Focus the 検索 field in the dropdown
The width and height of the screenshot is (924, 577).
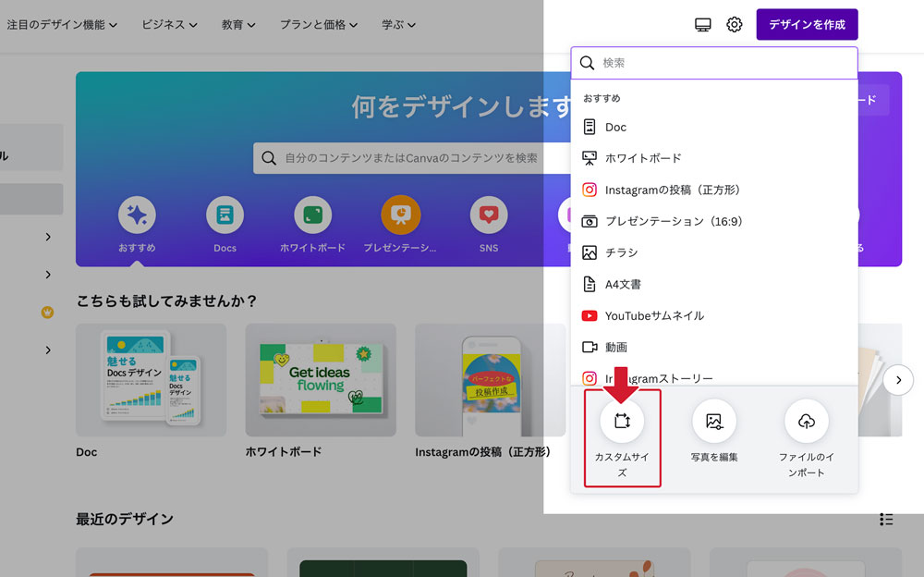[714, 63]
